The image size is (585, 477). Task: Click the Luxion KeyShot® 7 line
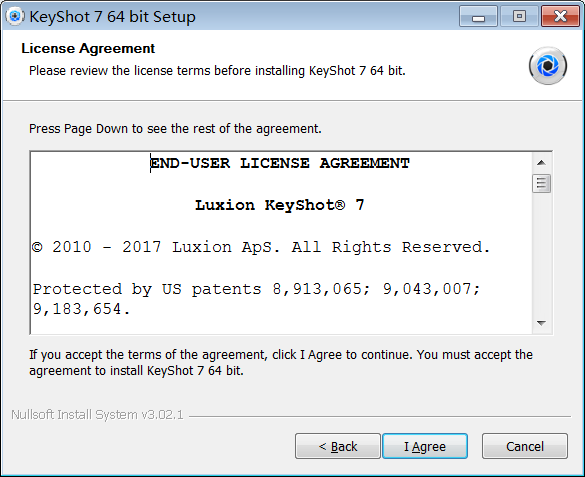[279, 205]
